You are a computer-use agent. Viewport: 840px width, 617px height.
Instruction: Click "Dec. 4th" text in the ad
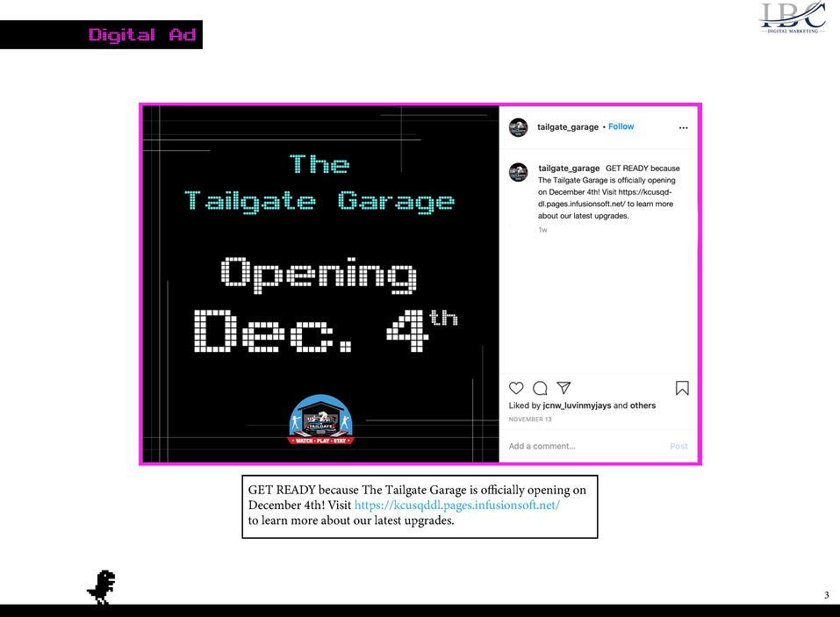(x=326, y=331)
